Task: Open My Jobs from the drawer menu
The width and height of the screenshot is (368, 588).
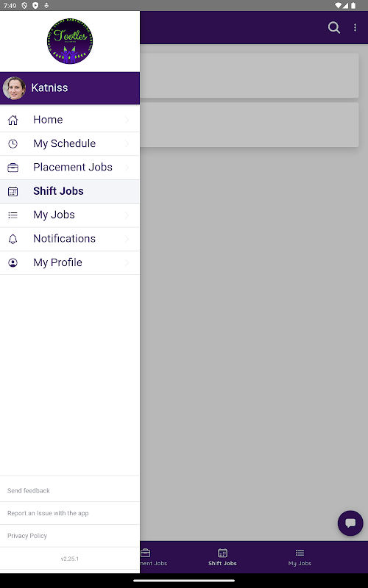Action: (x=70, y=215)
